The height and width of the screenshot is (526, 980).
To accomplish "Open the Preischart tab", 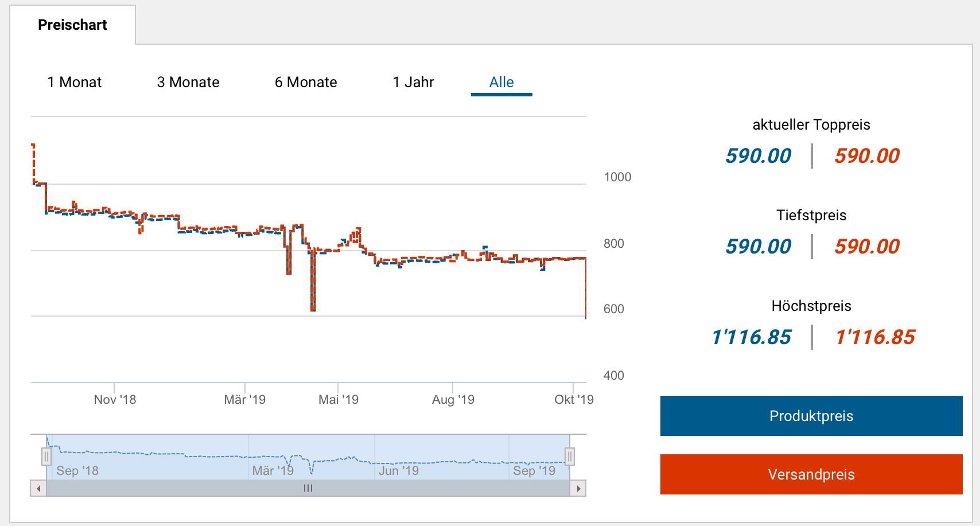I will (72, 25).
